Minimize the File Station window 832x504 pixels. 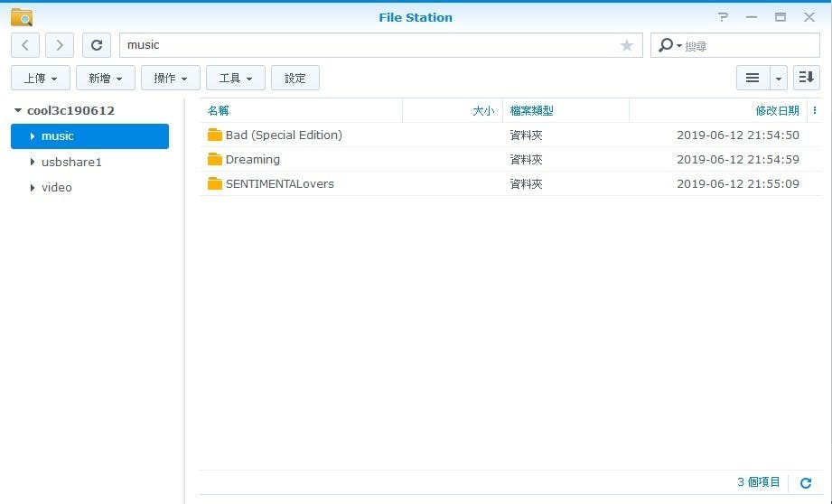click(752, 17)
